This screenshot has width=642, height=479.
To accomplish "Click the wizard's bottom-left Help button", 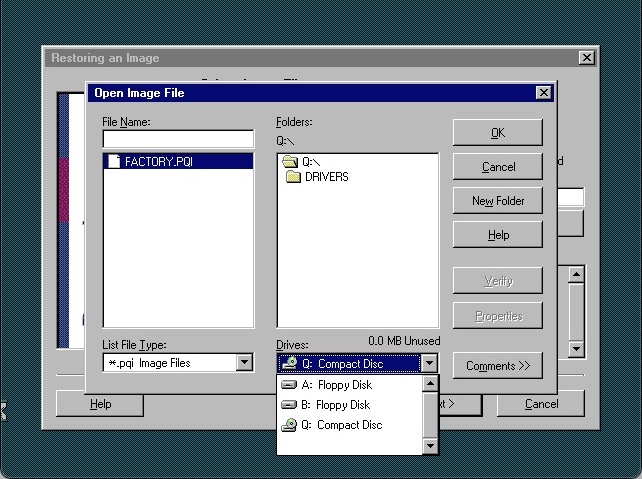I will click(100, 404).
